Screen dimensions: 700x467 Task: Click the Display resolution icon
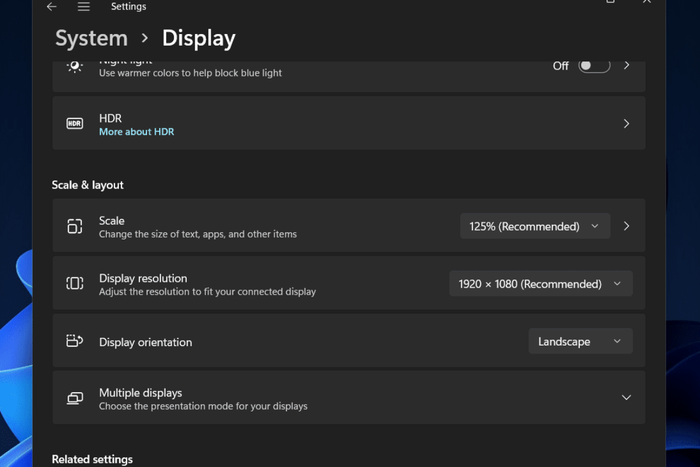click(x=75, y=283)
